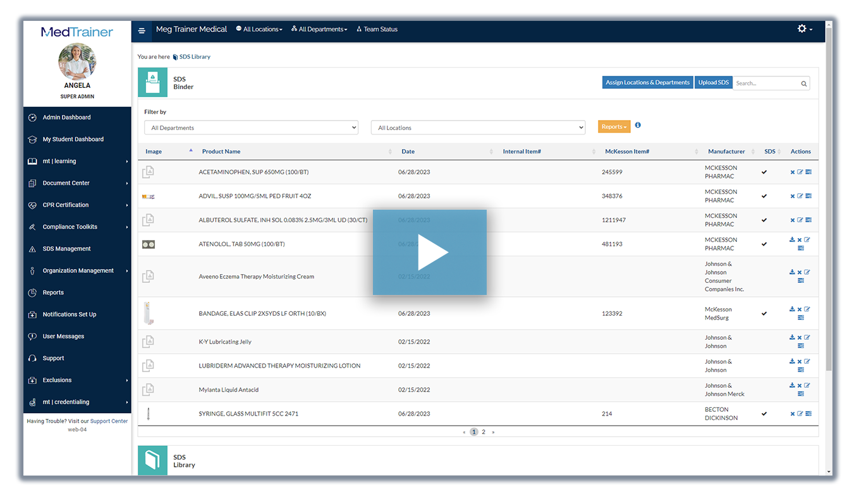Open details list icon for ADVIL row
859x504 pixels.
click(808, 196)
